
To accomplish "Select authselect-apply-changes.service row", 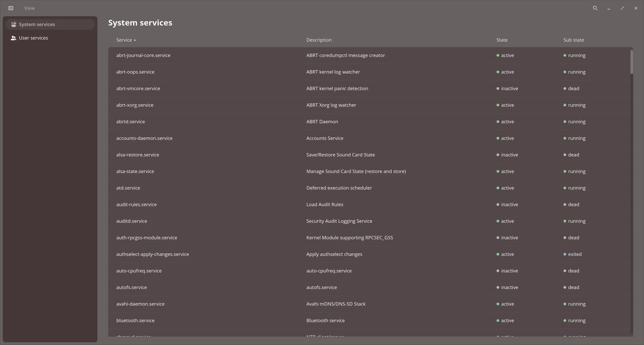I will (x=369, y=254).
